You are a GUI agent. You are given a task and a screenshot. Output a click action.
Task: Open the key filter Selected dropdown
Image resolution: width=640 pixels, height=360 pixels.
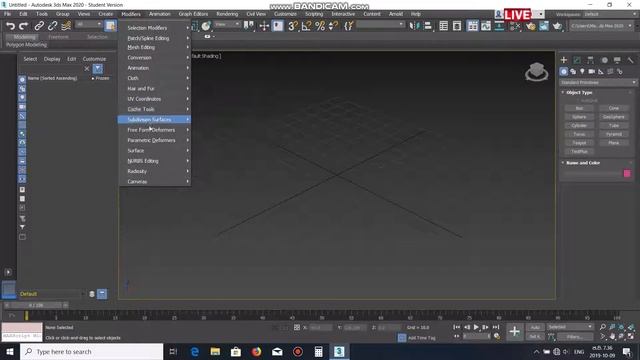click(x=570, y=327)
